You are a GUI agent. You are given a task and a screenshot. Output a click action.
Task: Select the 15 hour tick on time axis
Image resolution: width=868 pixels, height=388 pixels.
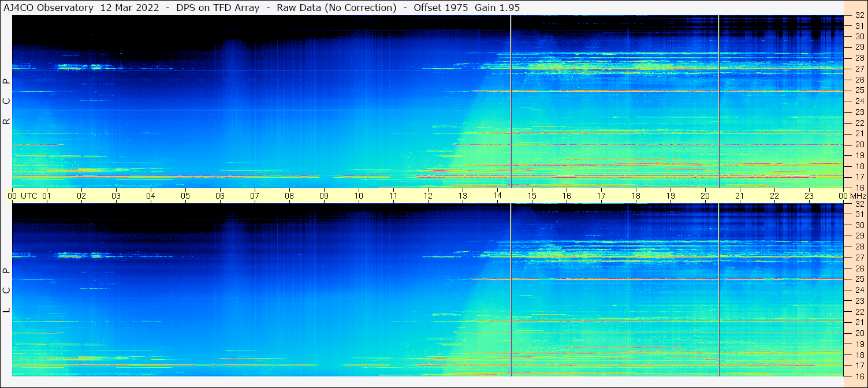pyautogui.click(x=532, y=196)
